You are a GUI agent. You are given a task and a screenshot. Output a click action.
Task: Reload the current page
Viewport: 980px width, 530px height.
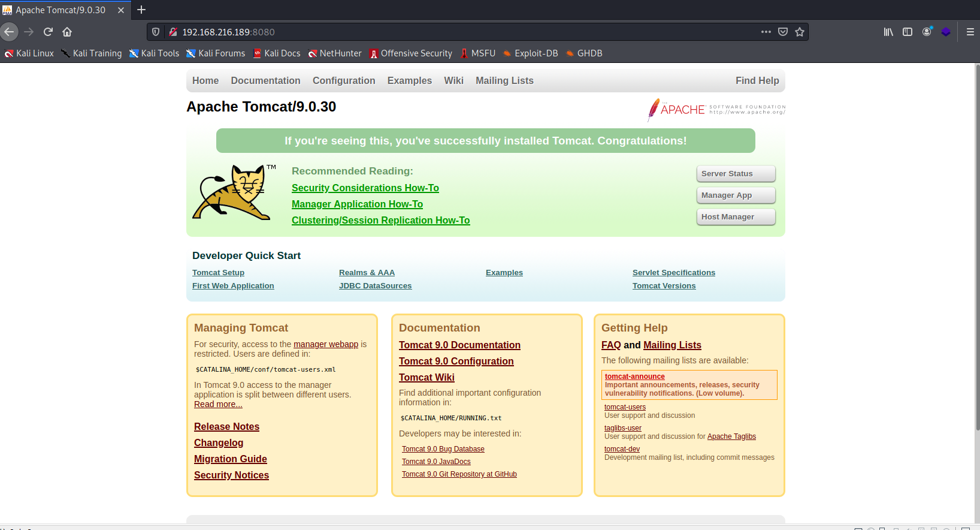(48, 32)
